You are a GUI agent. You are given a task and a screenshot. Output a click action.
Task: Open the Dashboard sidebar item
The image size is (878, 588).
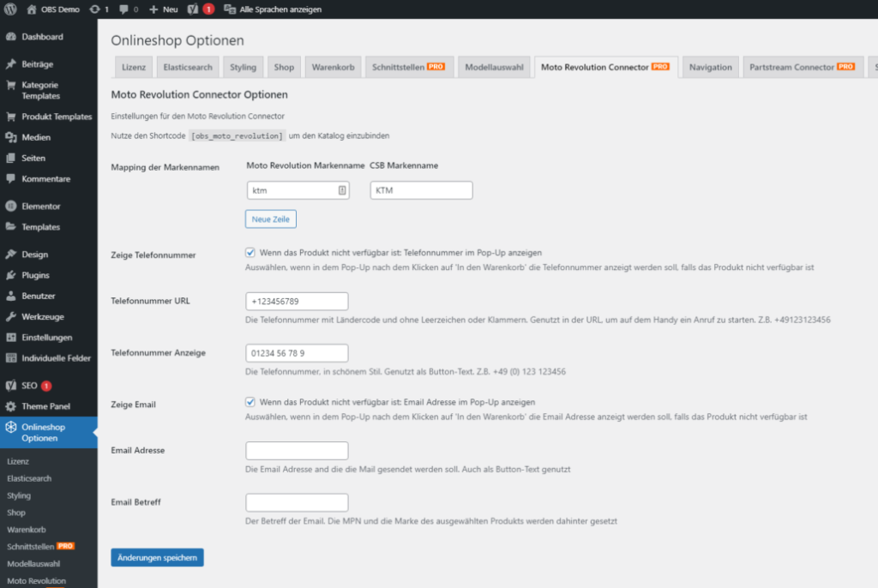42,37
